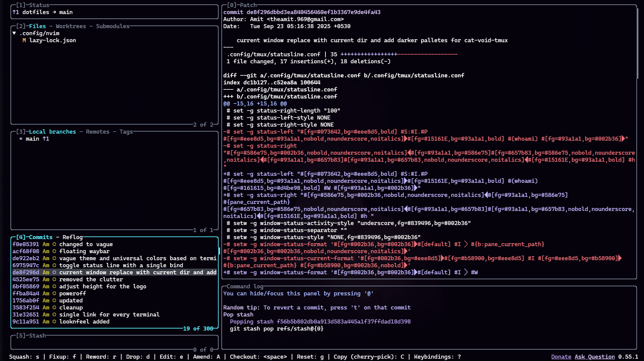Click the graph node circle on commit de922eb2
The image size is (644, 361).
point(54,258)
